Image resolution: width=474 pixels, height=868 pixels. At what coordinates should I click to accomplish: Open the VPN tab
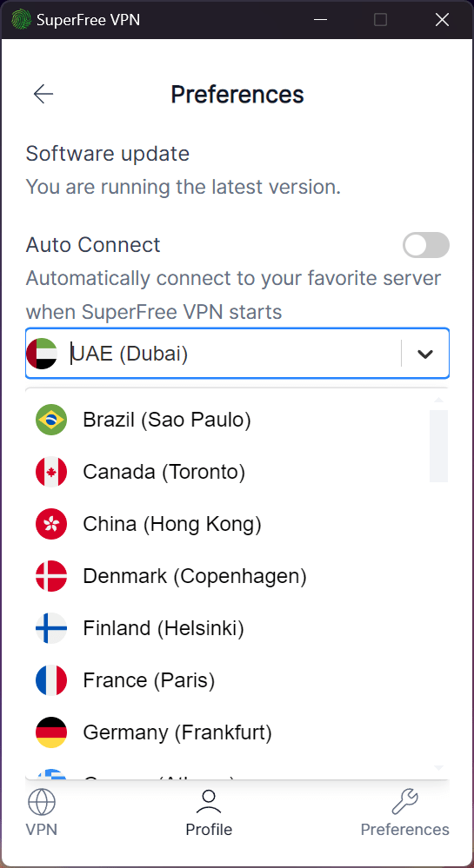pos(42,813)
